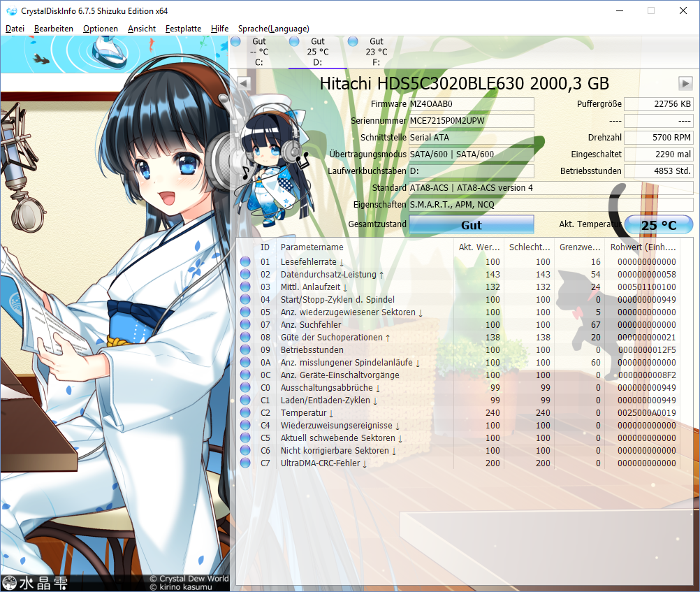
Task: Click the Standard field ATA8-ACS
Action: coord(551,187)
